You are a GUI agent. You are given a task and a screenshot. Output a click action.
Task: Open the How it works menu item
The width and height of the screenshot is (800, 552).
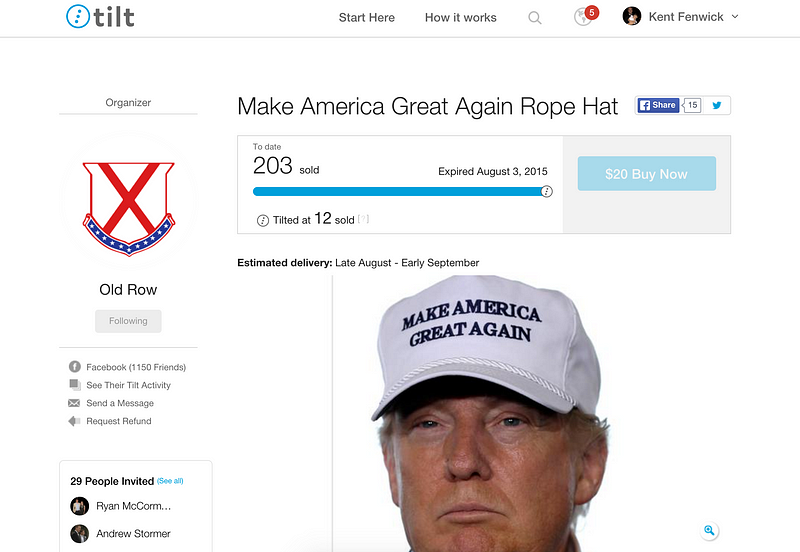pos(461,17)
